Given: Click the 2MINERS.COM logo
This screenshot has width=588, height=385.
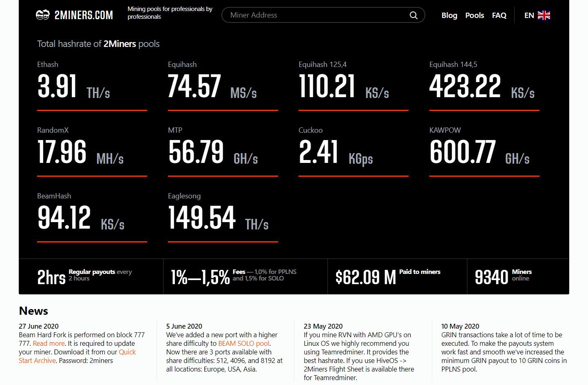Looking at the screenshot, I should (x=75, y=15).
